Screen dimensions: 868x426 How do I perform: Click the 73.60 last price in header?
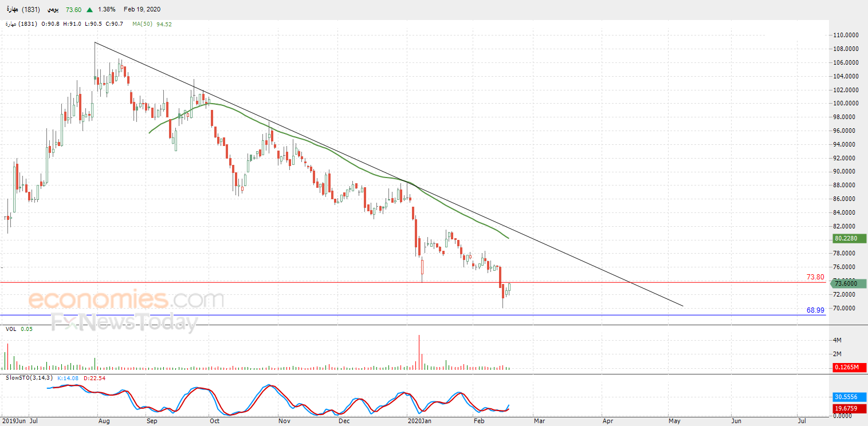pos(73,10)
